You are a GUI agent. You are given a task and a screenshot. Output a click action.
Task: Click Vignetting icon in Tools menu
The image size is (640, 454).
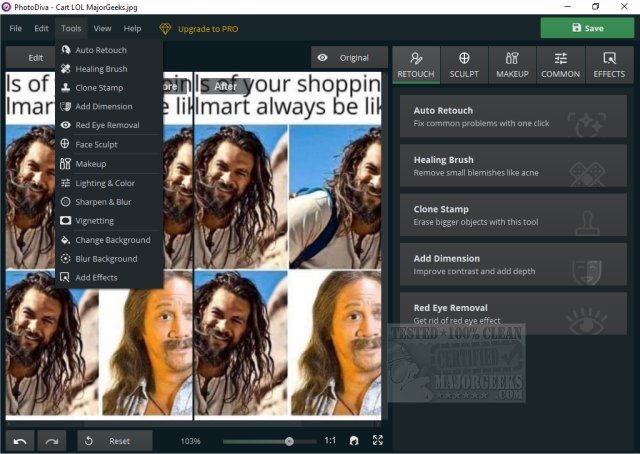click(65, 220)
